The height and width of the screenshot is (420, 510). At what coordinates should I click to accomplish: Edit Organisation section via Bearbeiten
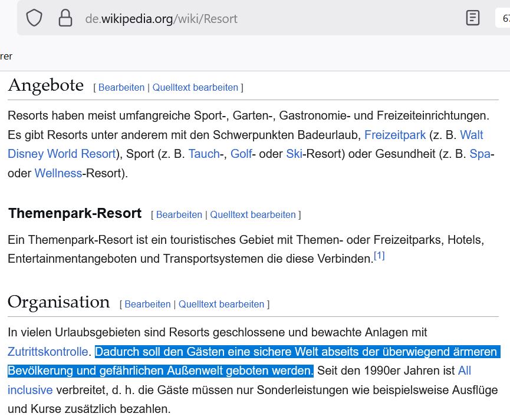[x=147, y=305]
